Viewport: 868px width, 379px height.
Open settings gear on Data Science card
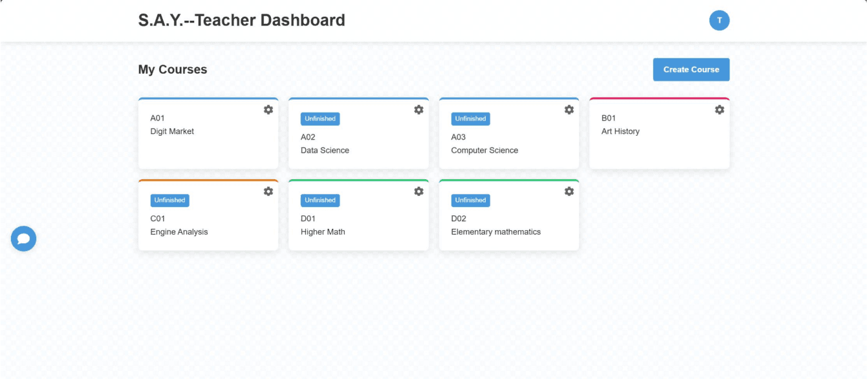pyautogui.click(x=418, y=110)
